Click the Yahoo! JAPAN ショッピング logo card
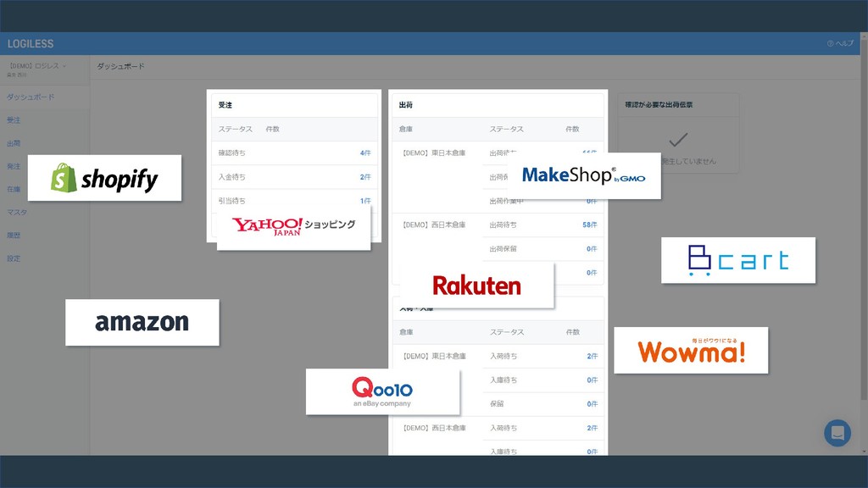Viewport: 868px width, 488px height. point(293,227)
